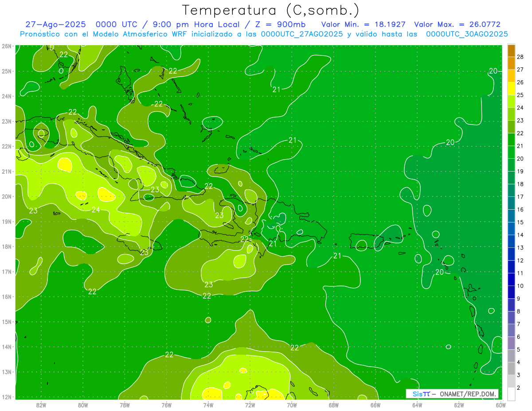532x411 pixels.
Task: Click the color scale segment between 19 and 20
Action: (511, 165)
